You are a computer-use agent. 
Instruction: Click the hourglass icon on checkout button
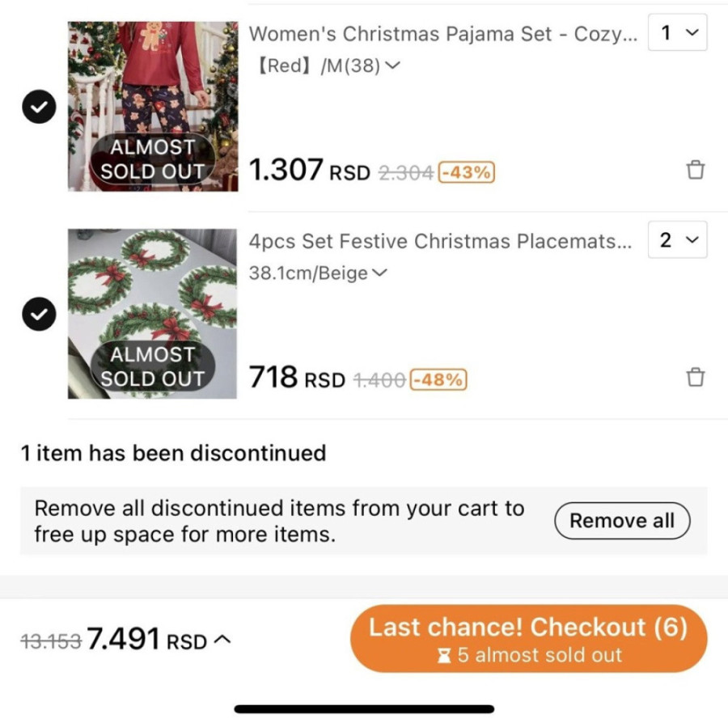(444, 656)
